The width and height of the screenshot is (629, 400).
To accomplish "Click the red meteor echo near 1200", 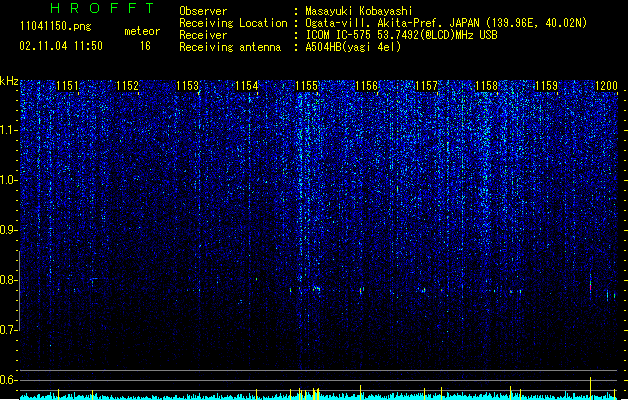I will click(x=590, y=286).
